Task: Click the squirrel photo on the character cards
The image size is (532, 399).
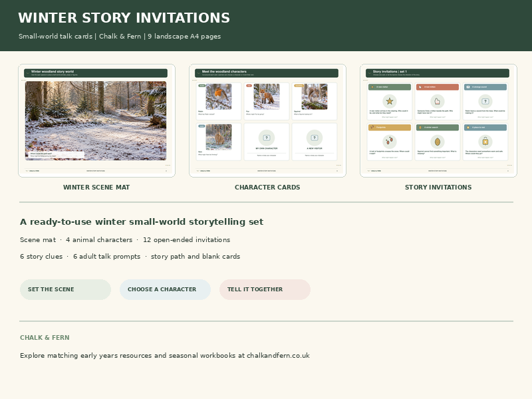Action: tap(315, 96)
